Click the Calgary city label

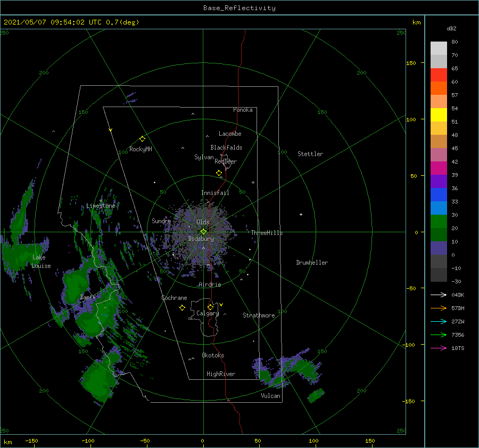[x=208, y=313]
